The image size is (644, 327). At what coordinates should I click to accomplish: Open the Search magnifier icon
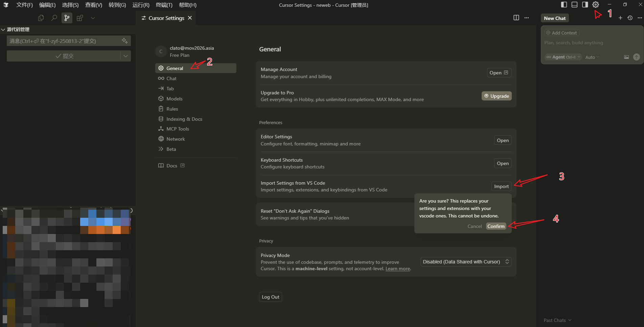coord(54,18)
